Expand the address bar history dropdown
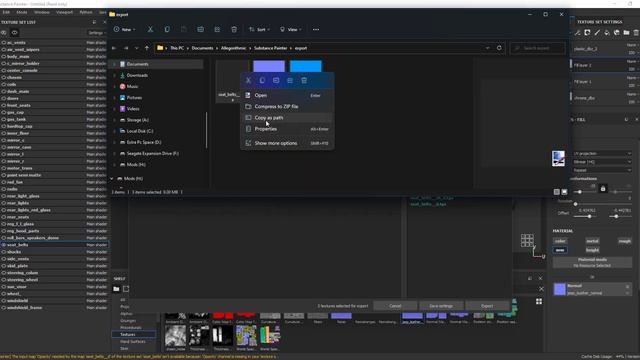The height and width of the screenshot is (360, 640). coord(487,48)
